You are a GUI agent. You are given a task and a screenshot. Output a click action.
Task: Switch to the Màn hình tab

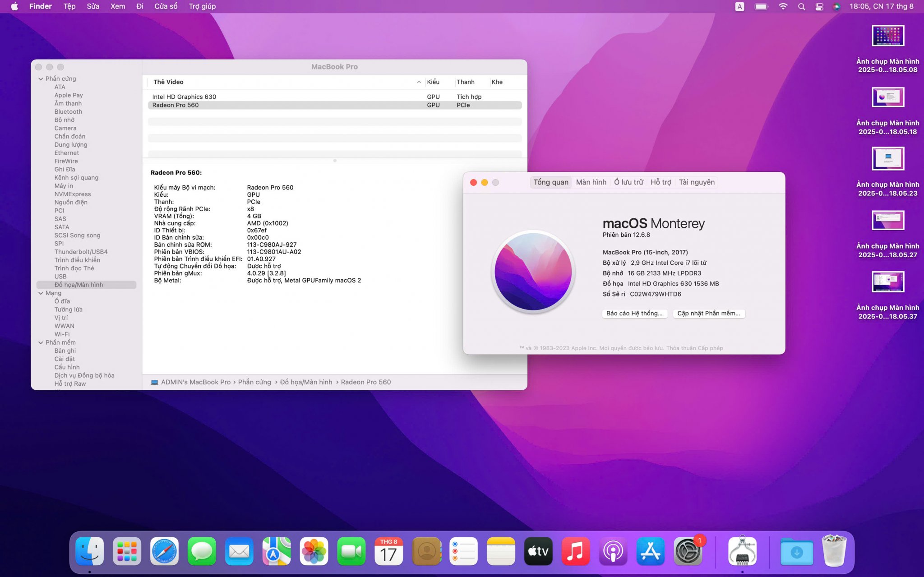[591, 182]
